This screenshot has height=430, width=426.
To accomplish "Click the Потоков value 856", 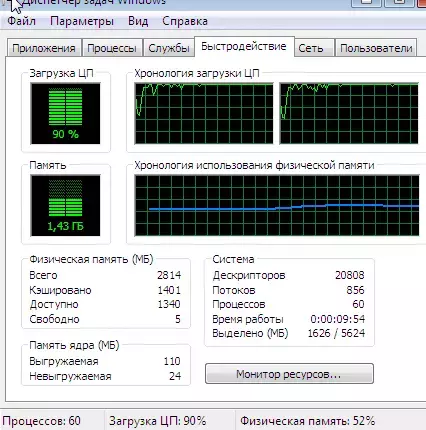I will click(x=355, y=290).
